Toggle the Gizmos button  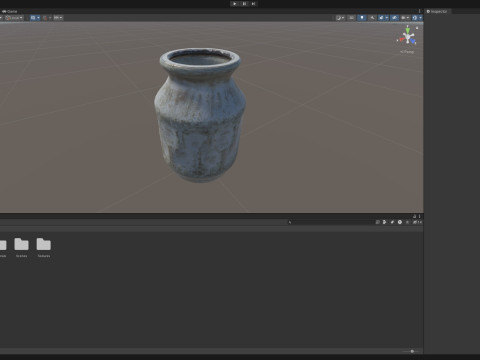[415, 18]
